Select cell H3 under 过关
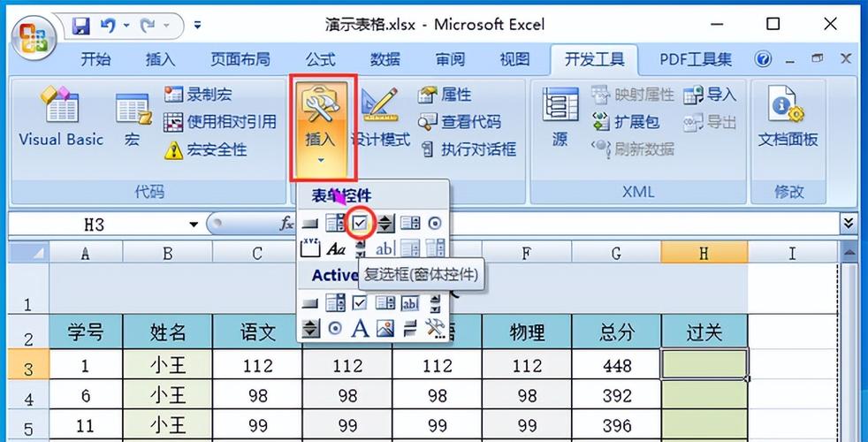Viewport: 868px width, 442px height. point(704,364)
